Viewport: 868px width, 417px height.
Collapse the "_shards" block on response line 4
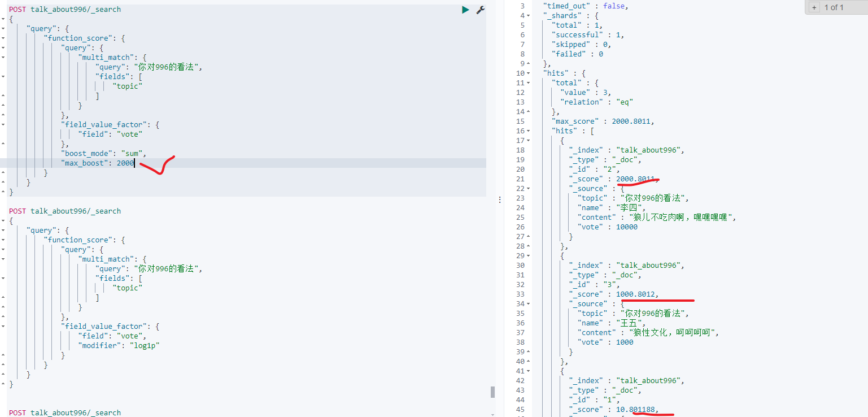click(x=529, y=16)
